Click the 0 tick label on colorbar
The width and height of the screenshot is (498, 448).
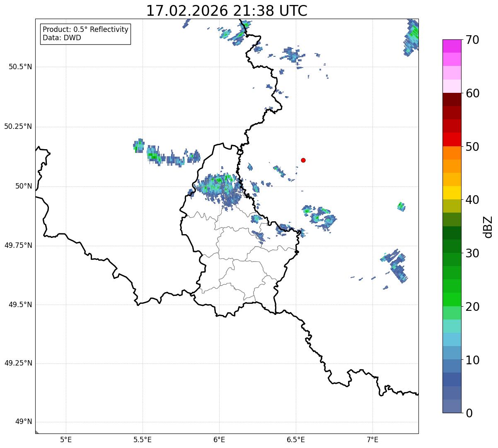(469, 413)
